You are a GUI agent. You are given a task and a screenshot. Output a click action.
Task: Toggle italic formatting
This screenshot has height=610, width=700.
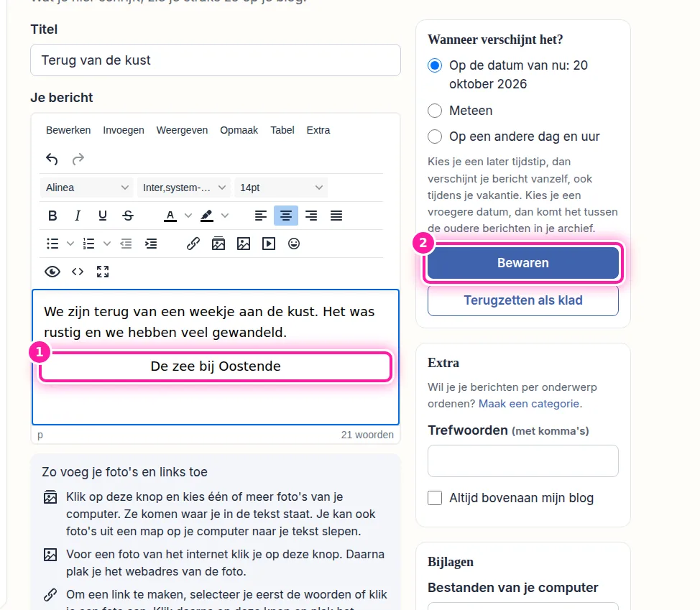click(x=77, y=216)
